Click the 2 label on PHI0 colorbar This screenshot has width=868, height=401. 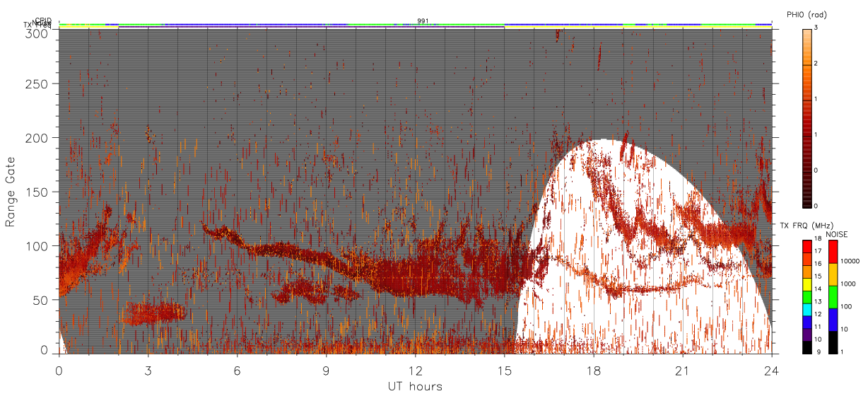click(816, 64)
